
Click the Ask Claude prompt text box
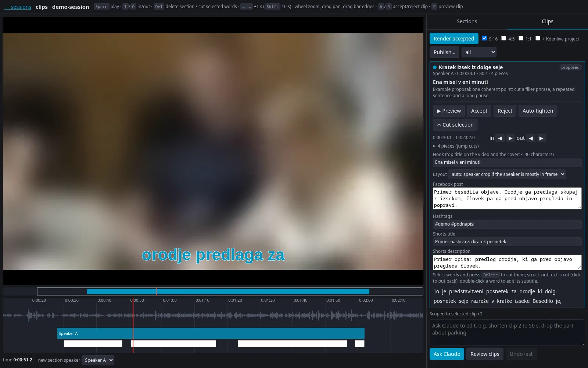coord(507,333)
